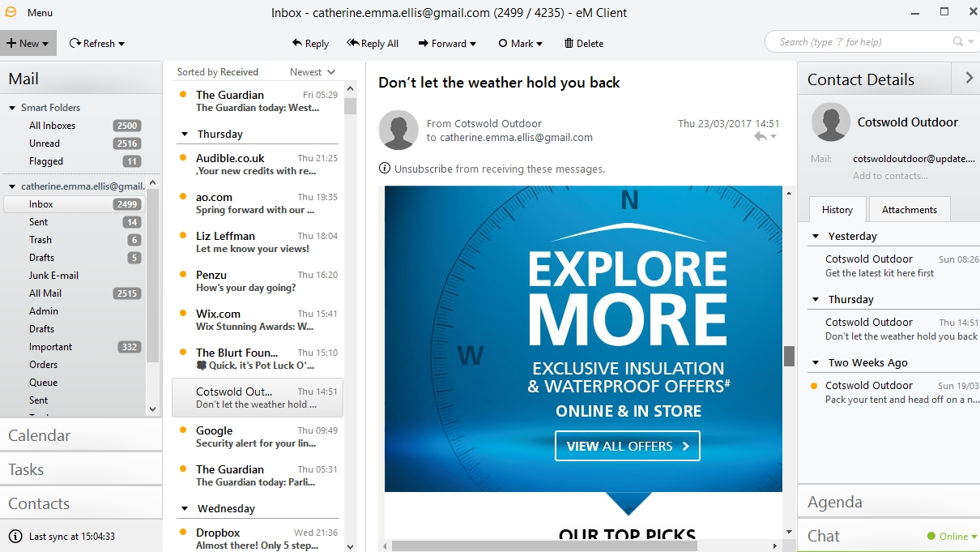Click the Cotswold Outdoor contact avatar
Viewport: 980px width, 552px height.
coord(830,122)
